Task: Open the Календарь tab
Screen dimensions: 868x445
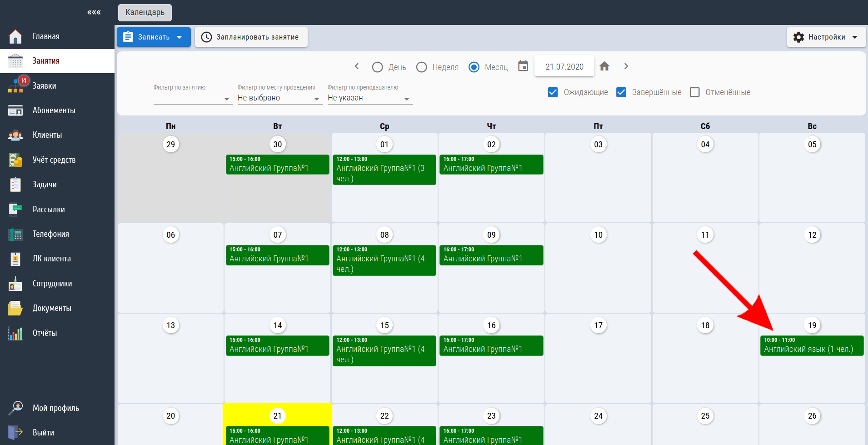Action: (x=145, y=12)
